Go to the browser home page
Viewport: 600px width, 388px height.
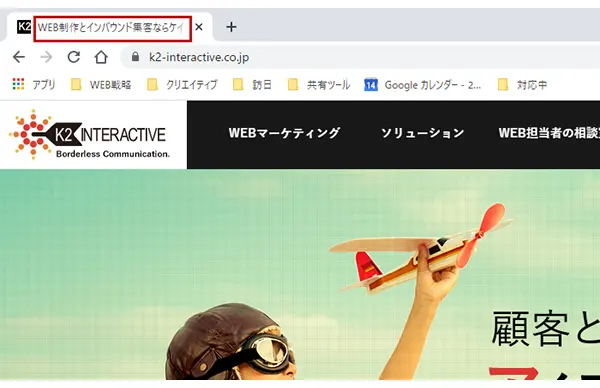101,57
